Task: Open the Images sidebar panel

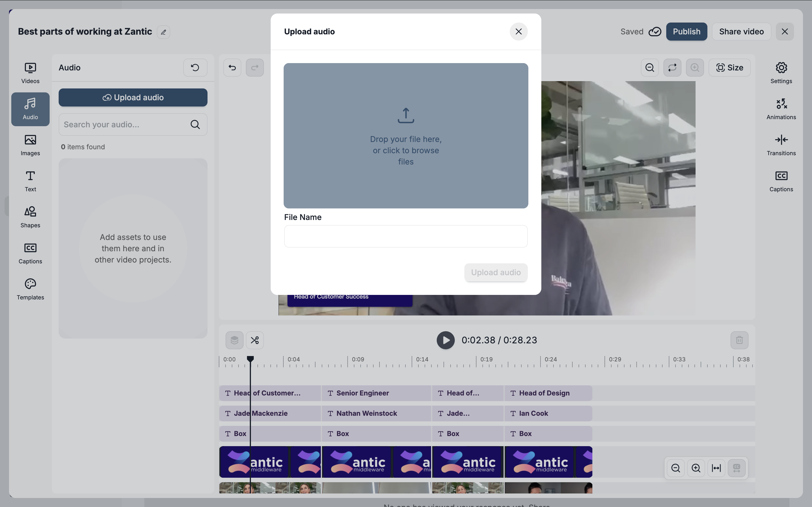Action: [30, 145]
